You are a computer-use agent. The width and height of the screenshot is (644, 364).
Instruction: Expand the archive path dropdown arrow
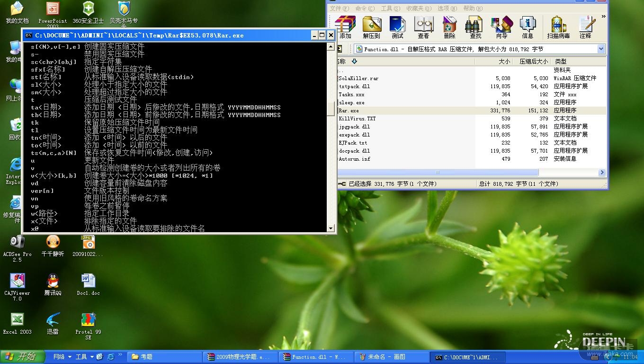[x=601, y=49]
